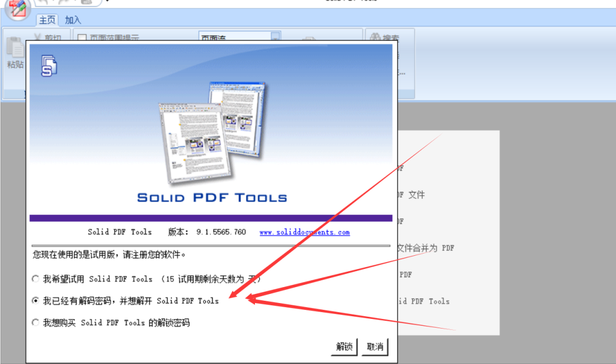Click the 搜索 binoculars icon in ribbon

(x=375, y=37)
